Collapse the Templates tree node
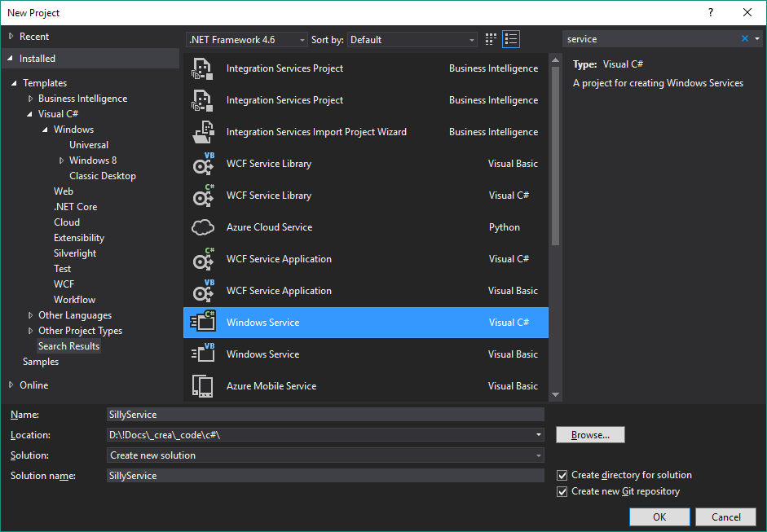This screenshot has width=767, height=532. click(14, 83)
